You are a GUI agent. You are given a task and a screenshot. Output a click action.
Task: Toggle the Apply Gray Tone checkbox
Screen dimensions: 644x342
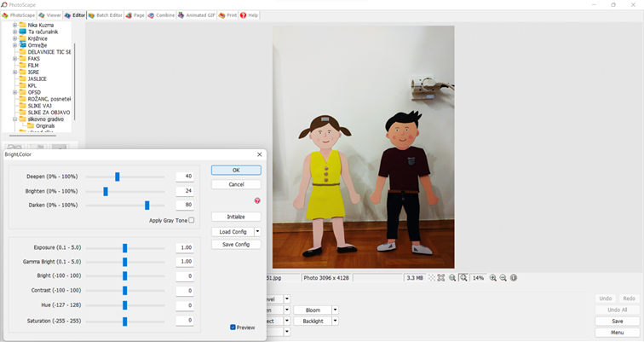pyautogui.click(x=192, y=220)
